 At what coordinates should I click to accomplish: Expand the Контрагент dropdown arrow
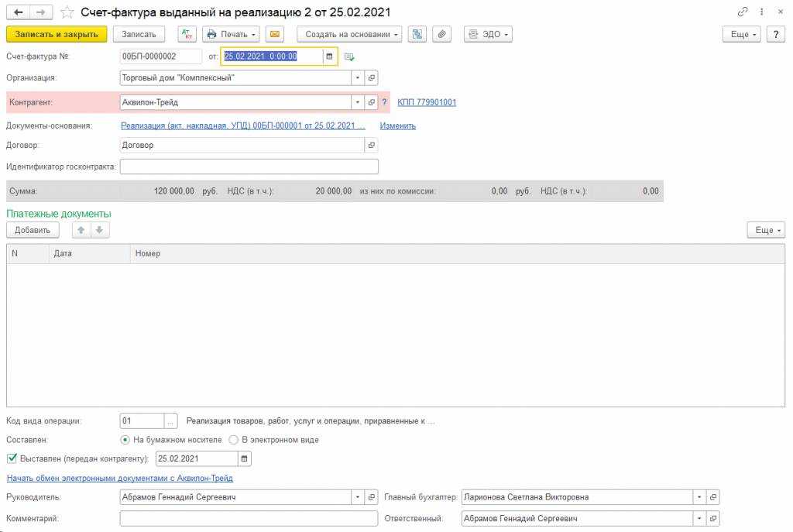click(357, 102)
